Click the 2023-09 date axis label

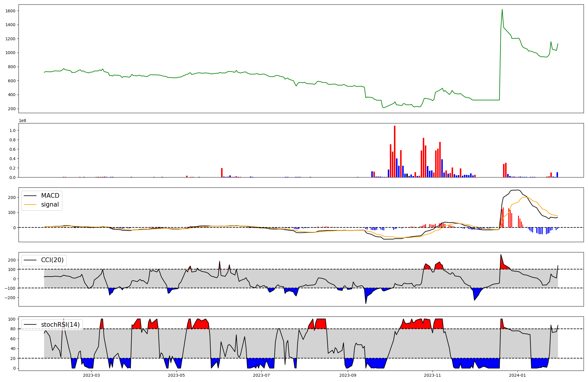point(348,375)
